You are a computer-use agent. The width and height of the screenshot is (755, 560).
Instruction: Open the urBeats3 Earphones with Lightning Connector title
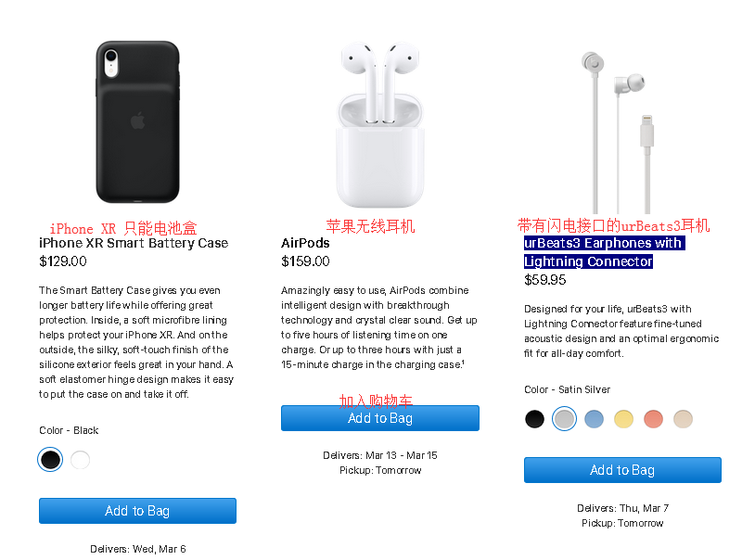(603, 252)
